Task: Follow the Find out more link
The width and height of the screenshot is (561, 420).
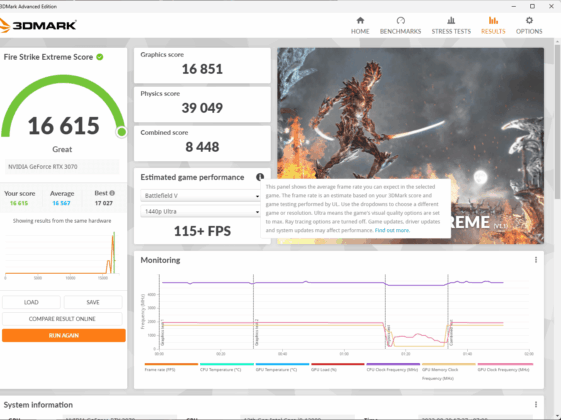Action: [x=392, y=230]
